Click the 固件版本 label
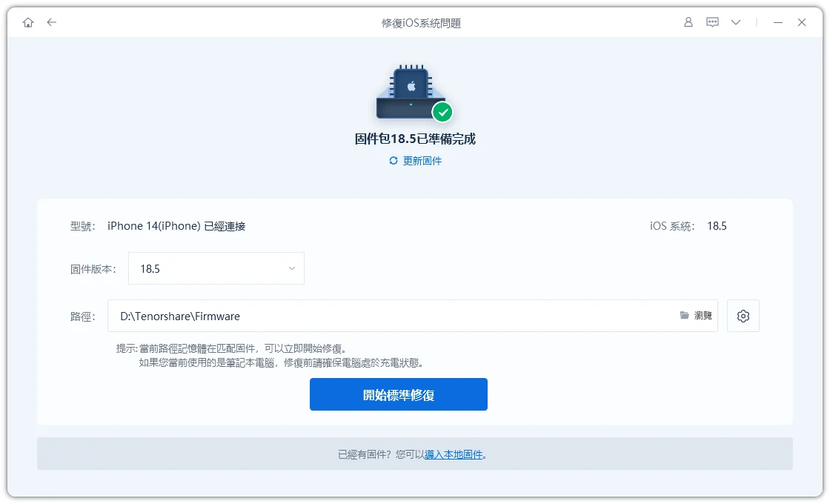The image size is (830, 504). [93, 269]
